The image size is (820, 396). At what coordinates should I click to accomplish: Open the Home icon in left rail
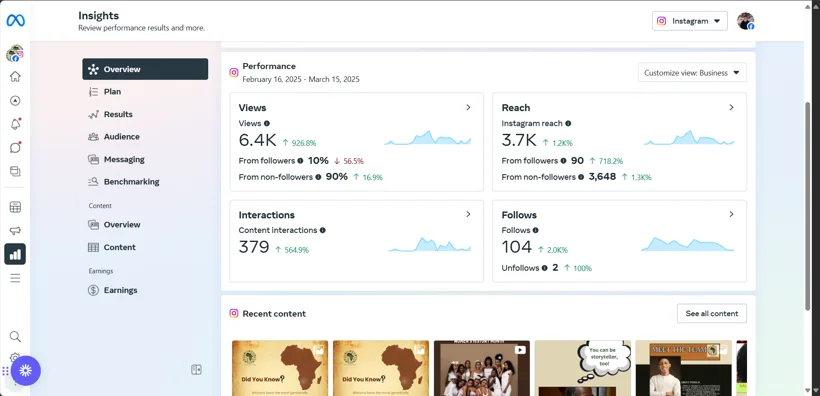tap(15, 76)
